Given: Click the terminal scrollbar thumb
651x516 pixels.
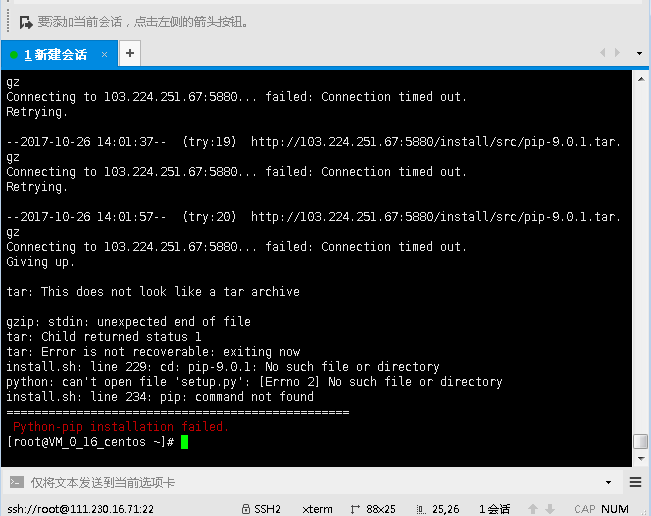Looking at the screenshot, I should (x=641, y=441).
